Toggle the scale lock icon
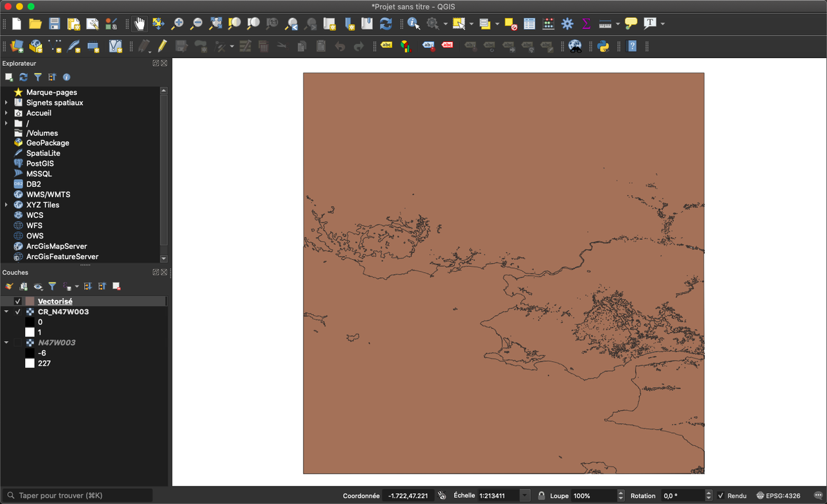Viewport: 827px width, 504px height. click(x=541, y=496)
